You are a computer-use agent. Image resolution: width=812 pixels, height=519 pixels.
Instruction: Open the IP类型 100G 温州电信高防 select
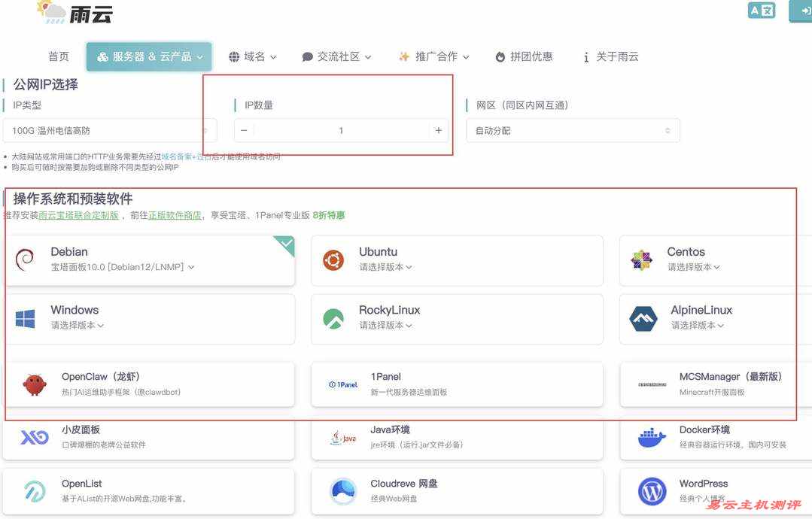coord(110,130)
